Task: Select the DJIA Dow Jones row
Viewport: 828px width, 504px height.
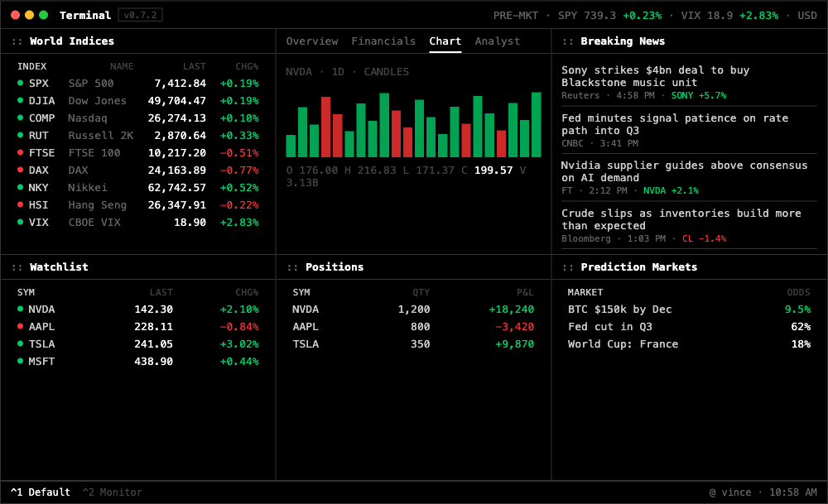Action: pos(137,101)
